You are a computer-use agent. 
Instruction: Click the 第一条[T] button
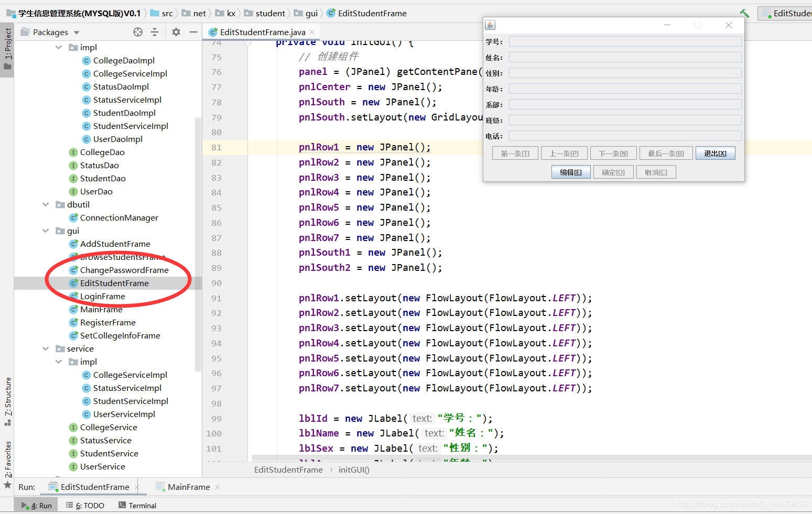pyautogui.click(x=515, y=153)
